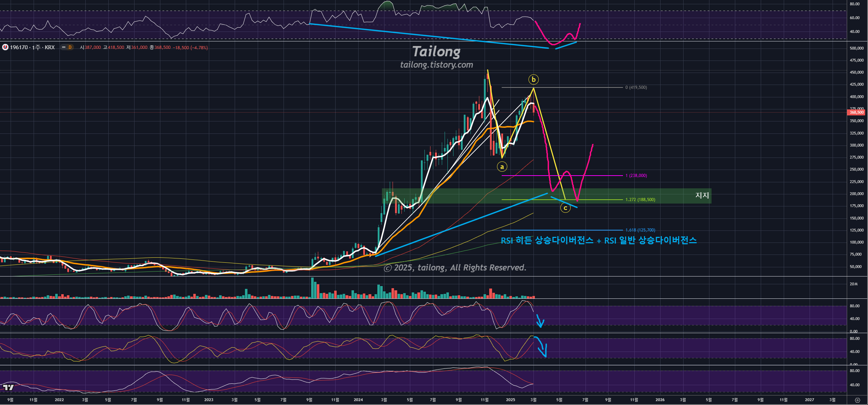This screenshot has height=405, width=868.
Task: Select the circled 'a' wave label
Action: (502, 166)
